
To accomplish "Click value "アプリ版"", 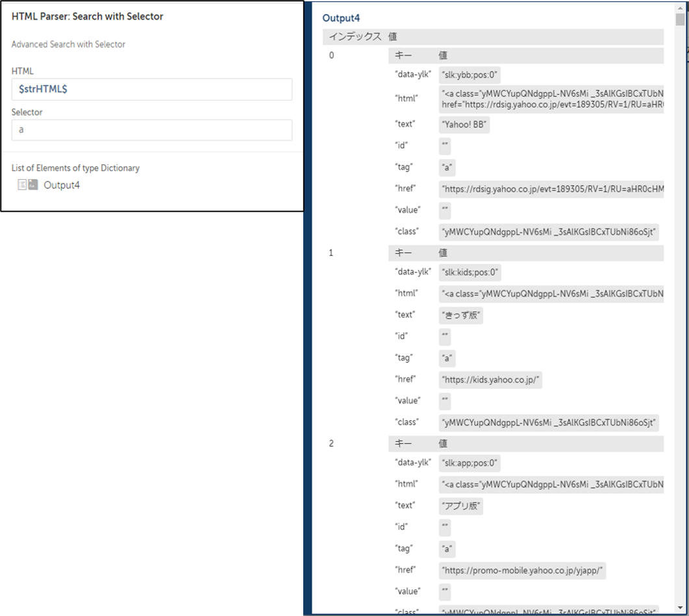I will coord(461,506).
